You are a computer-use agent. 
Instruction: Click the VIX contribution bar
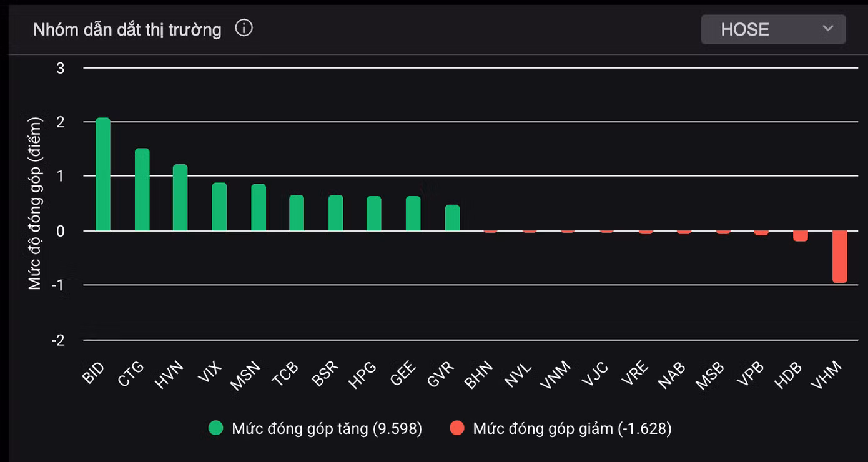click(x=219, y=207)
